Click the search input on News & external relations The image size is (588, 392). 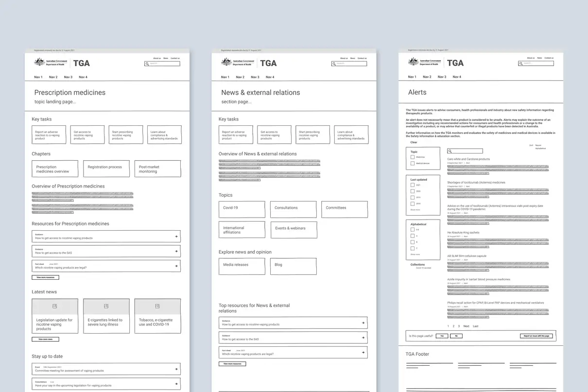click(350, 64)
